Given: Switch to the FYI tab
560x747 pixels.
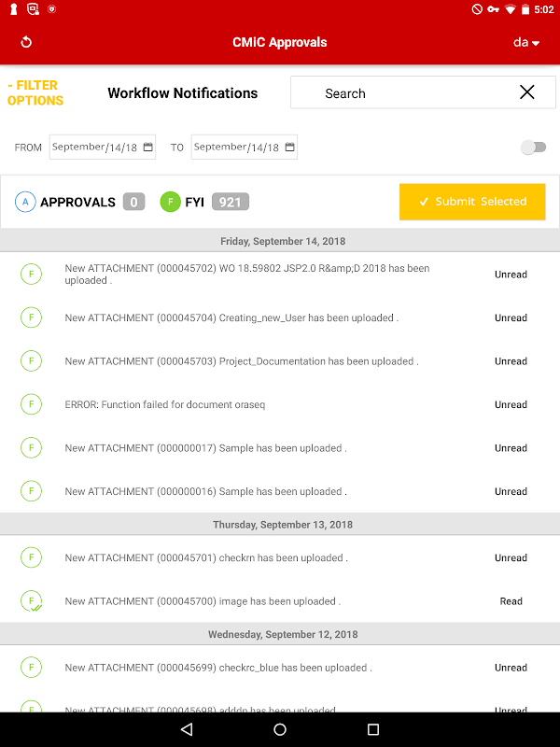Looking at the screenshot, I should pyautogui.click(x=195, y=202).
